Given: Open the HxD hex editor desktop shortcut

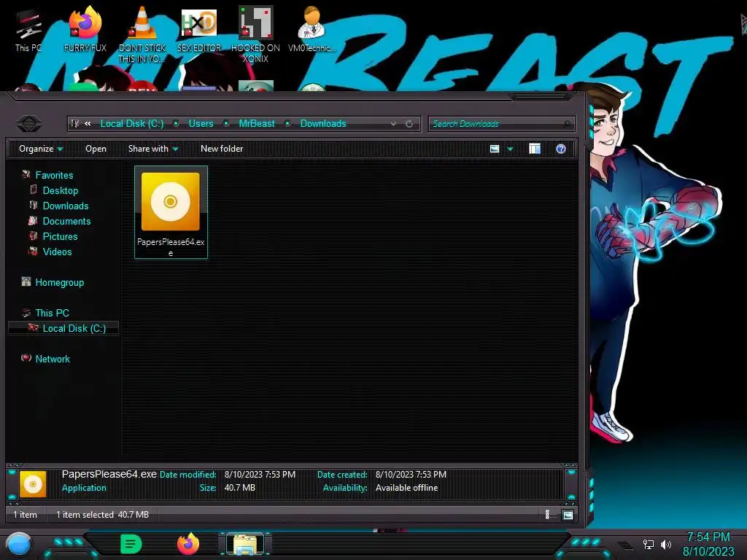Looking at the screenshot, I should (x=199, y=29).
